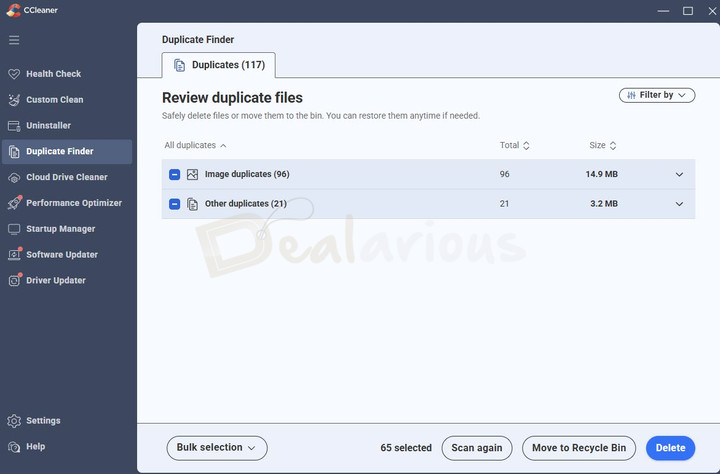Viewport: 720px width, 474px height.
Task: Minimize the CCleaner window
Action: (663, 11)
